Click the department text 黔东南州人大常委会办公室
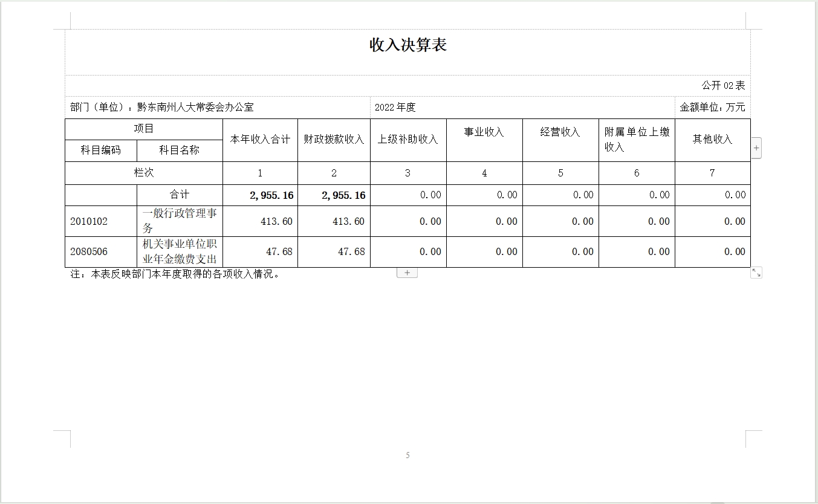The width and height of the screenshot is (818, 504). coord(196,108)
